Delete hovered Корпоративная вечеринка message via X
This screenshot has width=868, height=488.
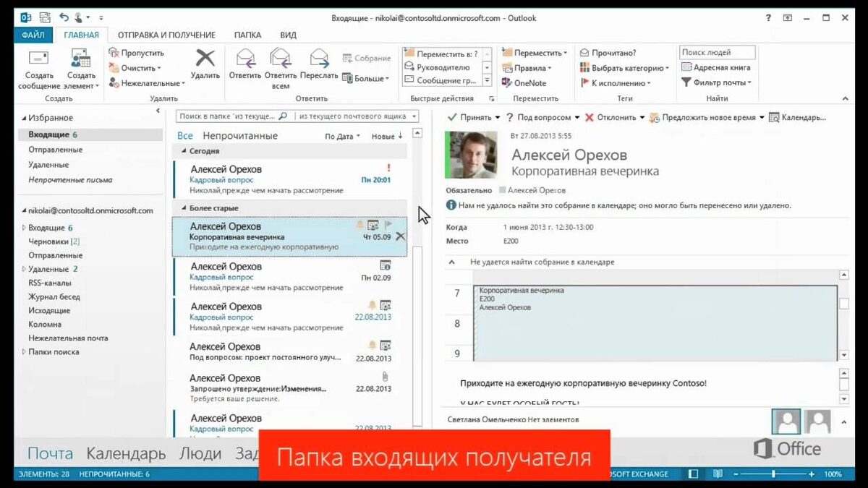(400, 236)
